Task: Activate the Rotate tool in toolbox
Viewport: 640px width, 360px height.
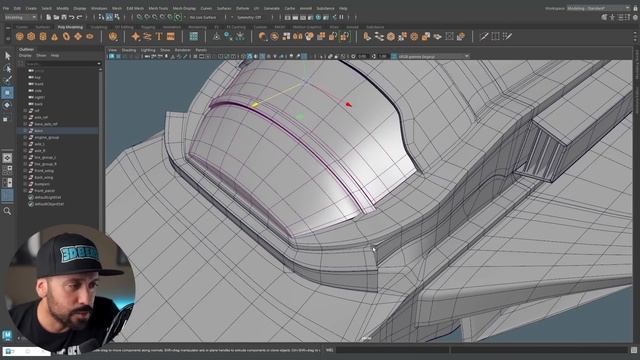Action: point(7,106)
